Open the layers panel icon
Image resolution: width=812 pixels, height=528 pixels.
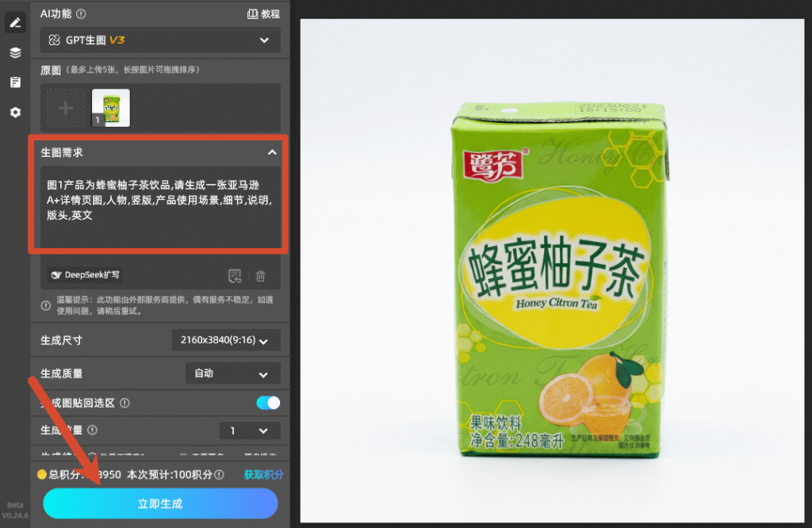tap(15, 52)
